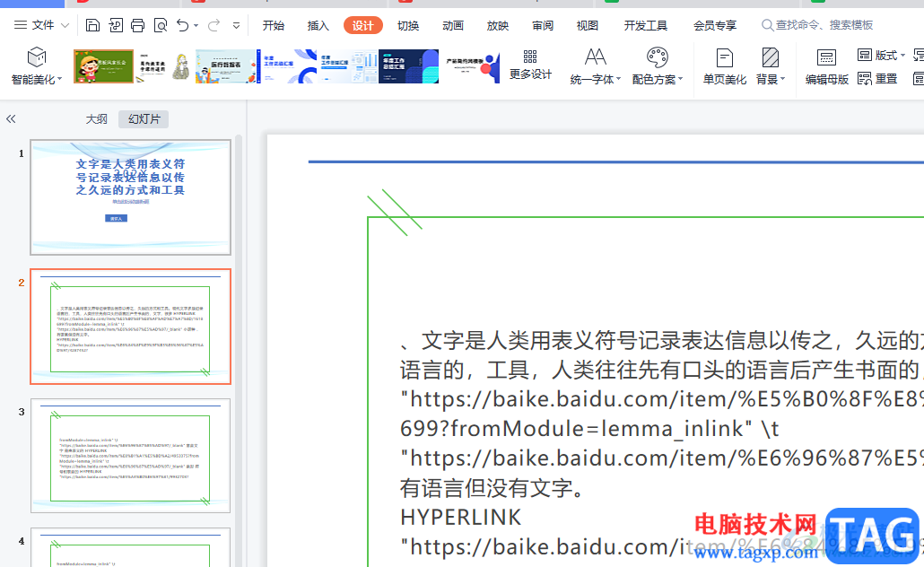Click the 编辑母版 icon
The height and width of the screenshot is (567, 924).
click(x=826, y=57)
